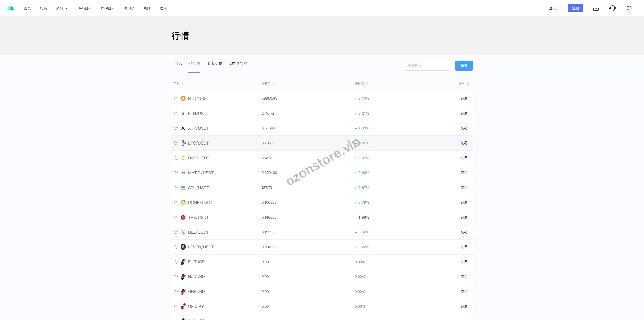The width and height of the screenshot is (644, 320).
Task: Click the TRX red coin icon
Action: [183, 217]
